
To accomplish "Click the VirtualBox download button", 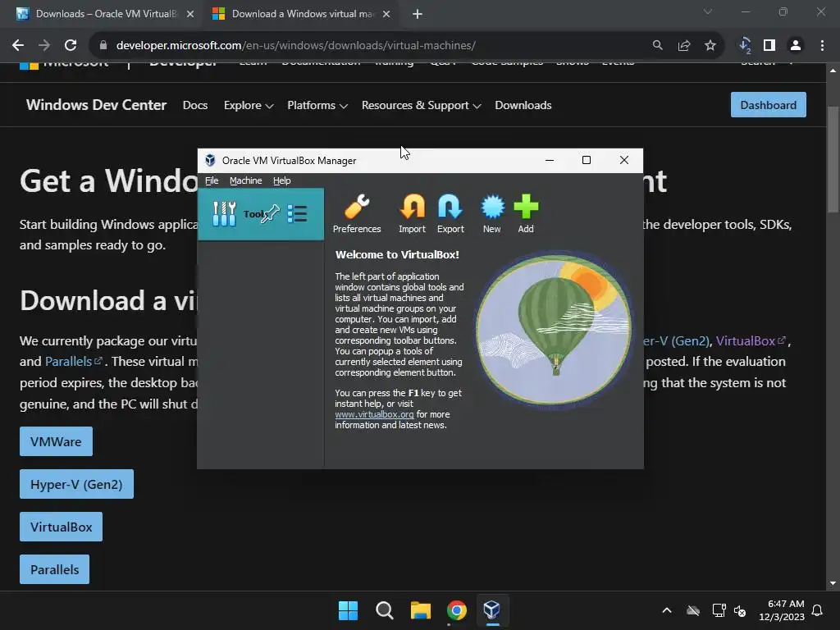I will tap(61, 527).
